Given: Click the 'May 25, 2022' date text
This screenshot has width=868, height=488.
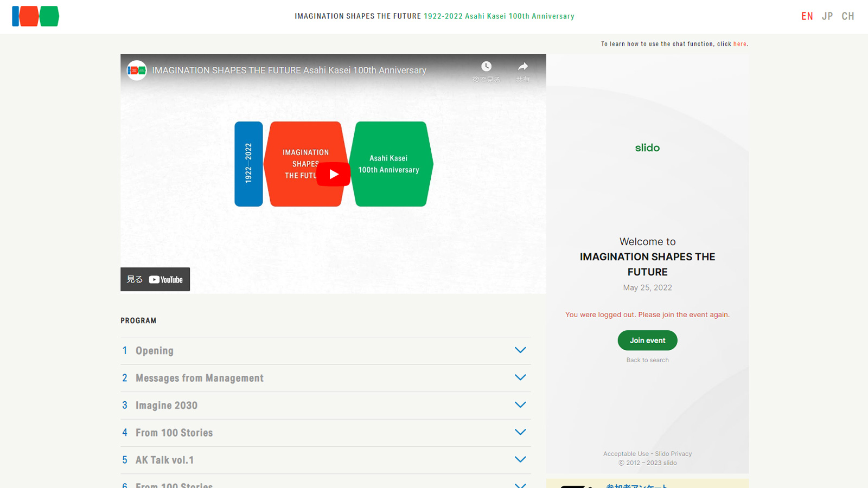Looking at the screenshot, I should pos(647,288).
